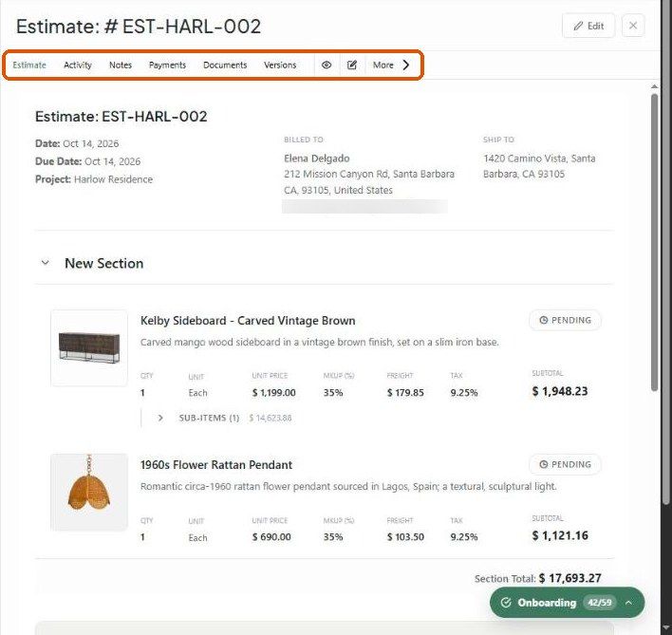Close the estimate panel with X
Screen dimensions: 672x635
point(633,26)
